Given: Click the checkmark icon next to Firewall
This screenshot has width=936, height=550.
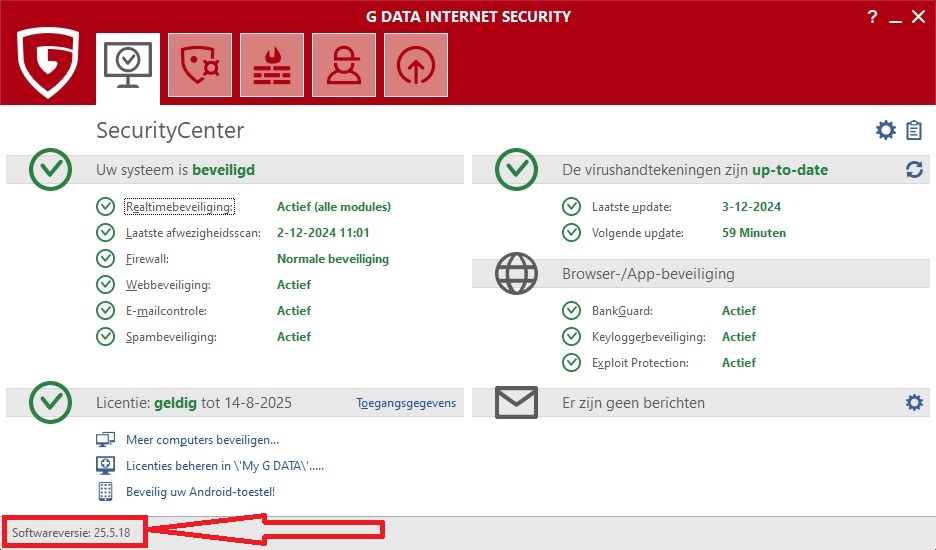Looking at the screenshot, I should coord(105,259).
